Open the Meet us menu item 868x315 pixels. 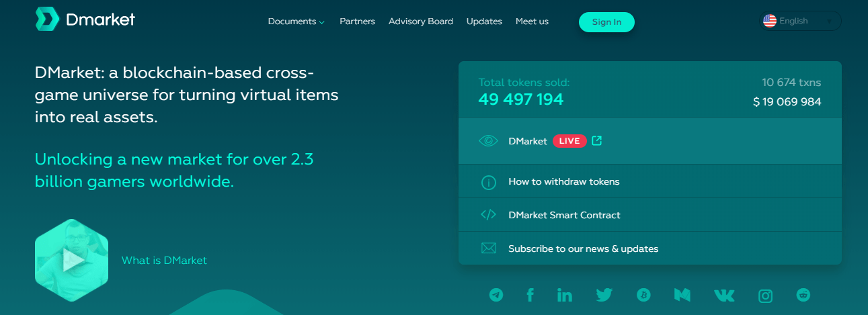click(532, 21)
